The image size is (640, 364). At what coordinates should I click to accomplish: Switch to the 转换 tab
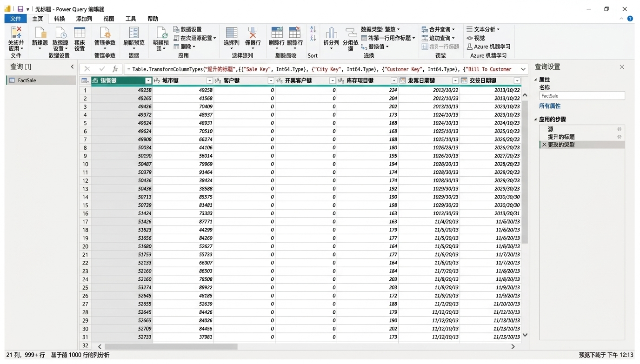click(x=60, y=19)
